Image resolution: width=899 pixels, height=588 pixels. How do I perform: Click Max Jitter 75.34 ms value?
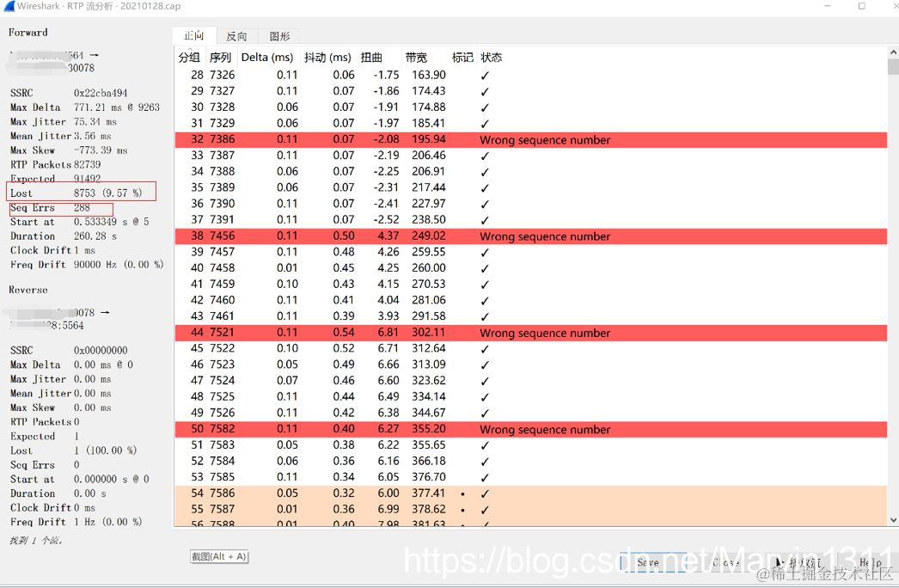click(95, 121)
